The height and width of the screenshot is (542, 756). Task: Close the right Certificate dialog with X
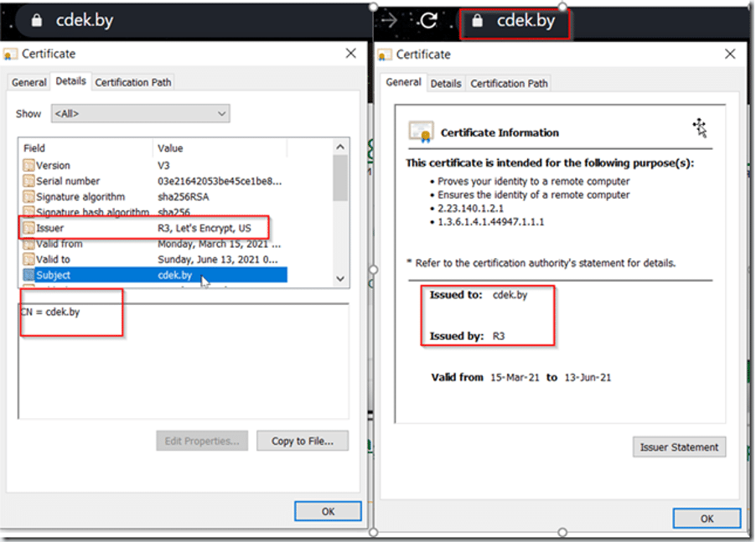[730, 54]
